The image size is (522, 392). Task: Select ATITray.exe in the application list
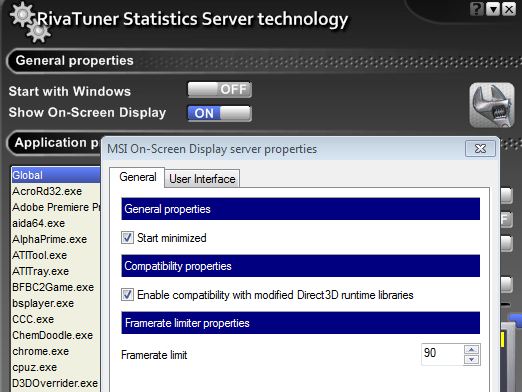click(x=56, y=271)
